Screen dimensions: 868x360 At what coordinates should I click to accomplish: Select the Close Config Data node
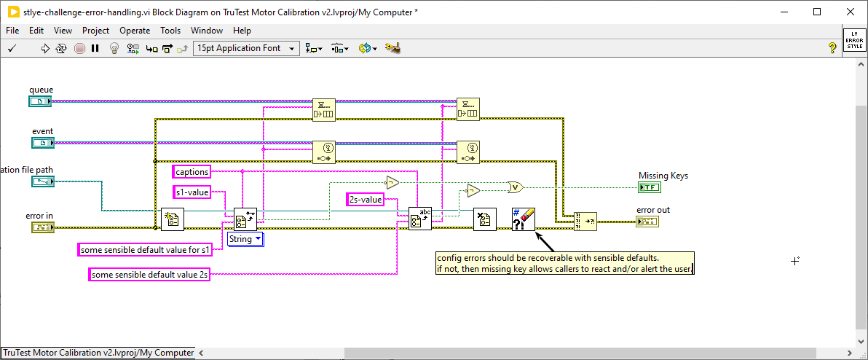485,219
